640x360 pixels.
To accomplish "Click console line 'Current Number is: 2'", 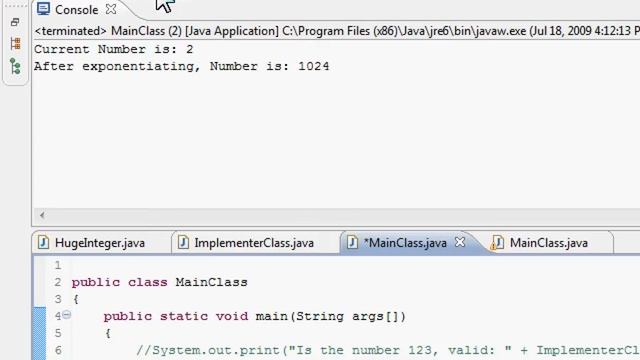I will coord(113,49).
